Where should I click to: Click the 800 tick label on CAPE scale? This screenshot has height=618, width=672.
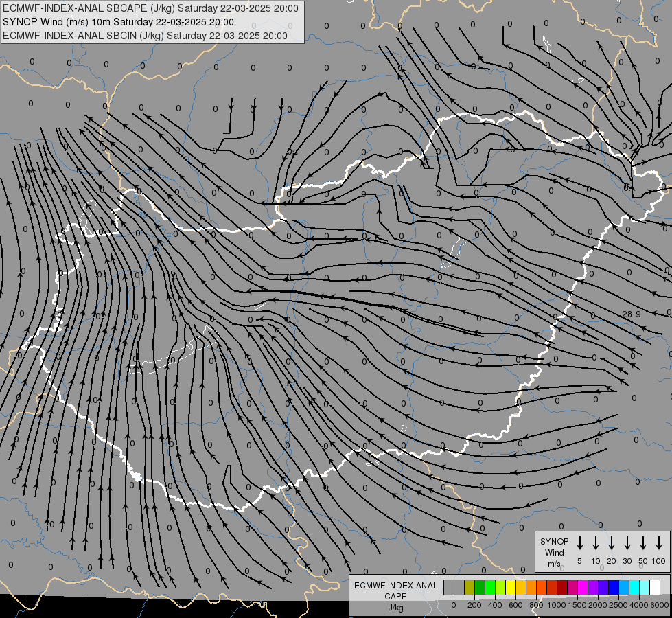[x=536, y=605]
